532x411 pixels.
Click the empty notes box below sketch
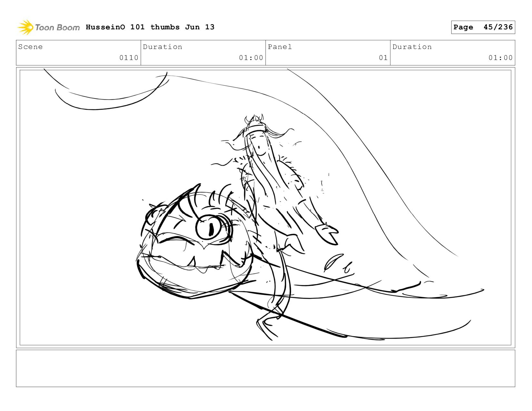coord(265,368)
